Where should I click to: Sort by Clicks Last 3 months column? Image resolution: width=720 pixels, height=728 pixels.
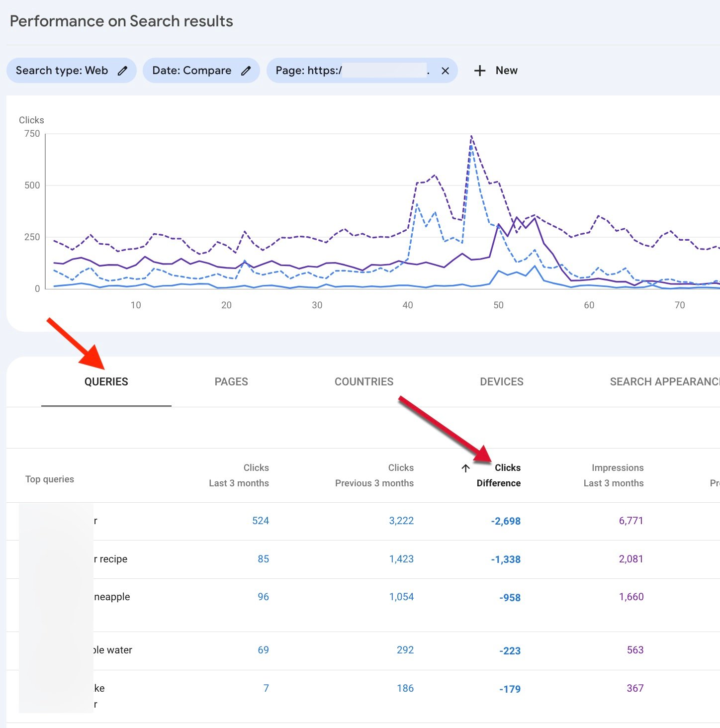(239, 475)
